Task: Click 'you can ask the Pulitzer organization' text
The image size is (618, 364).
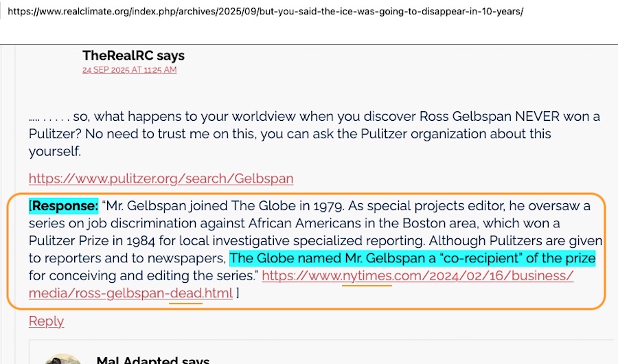Action: click(x=385, y=133)
